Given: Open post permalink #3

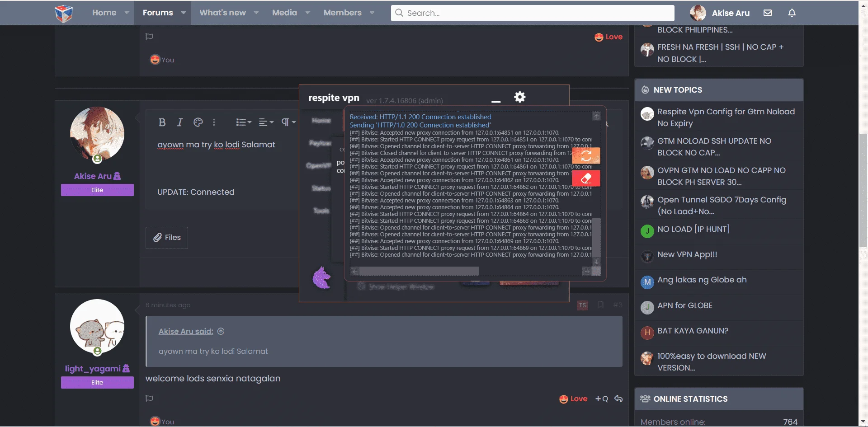Looking at the screenshot, I should (x=618, y=305).
